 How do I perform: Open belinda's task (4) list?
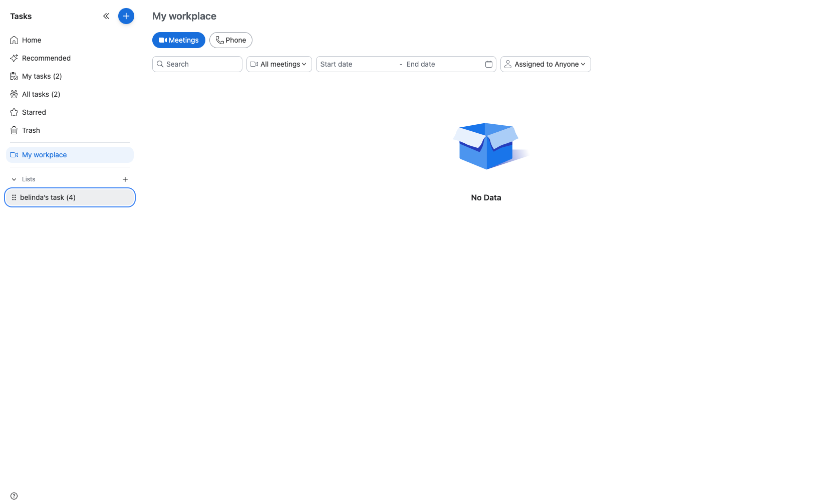(70, 197)
